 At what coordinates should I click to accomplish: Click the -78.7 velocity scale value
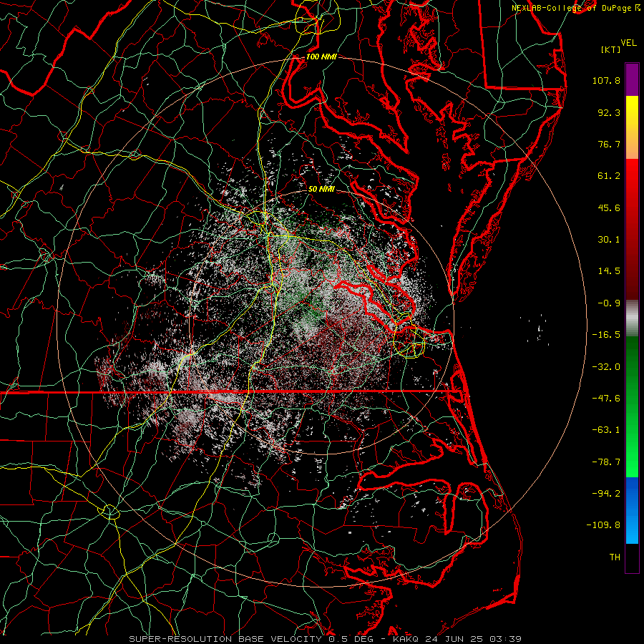pyautogui.click(x=606, y=462)
